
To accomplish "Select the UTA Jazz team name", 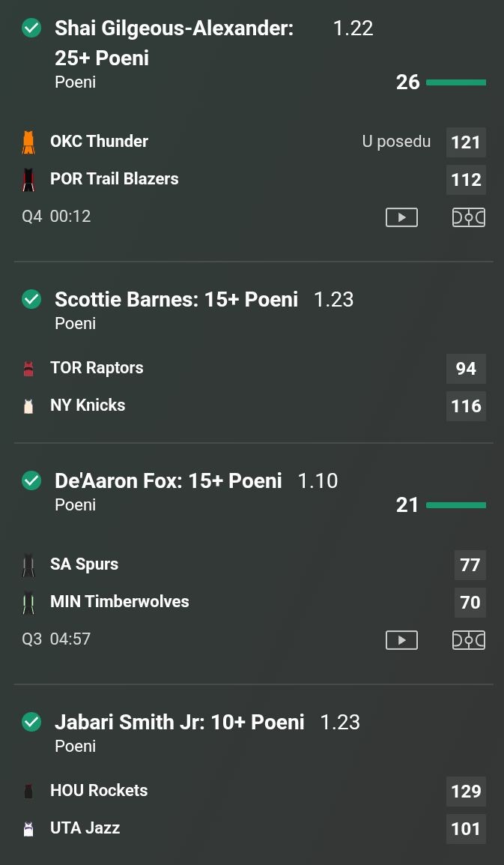I will [x=85, y=828].
